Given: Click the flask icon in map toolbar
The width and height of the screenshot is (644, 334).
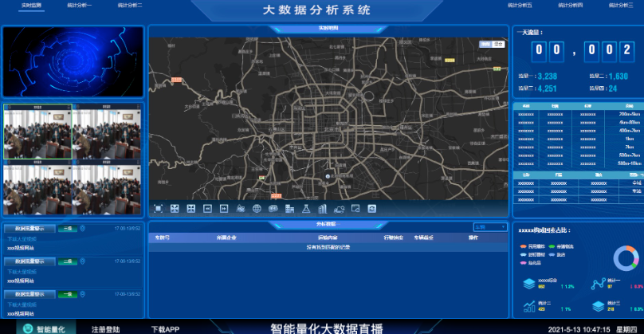Looking at the screenshot, I should click(306, 209).
